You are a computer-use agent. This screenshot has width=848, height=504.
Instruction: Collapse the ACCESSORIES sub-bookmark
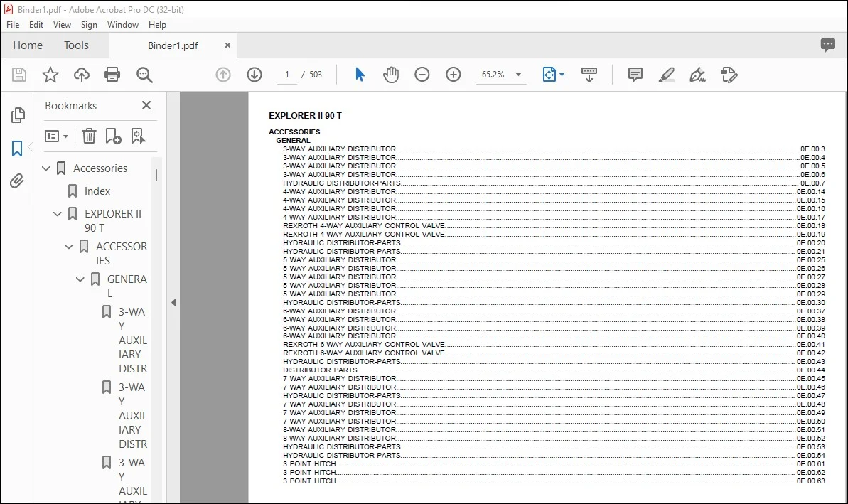pos(69,247)
